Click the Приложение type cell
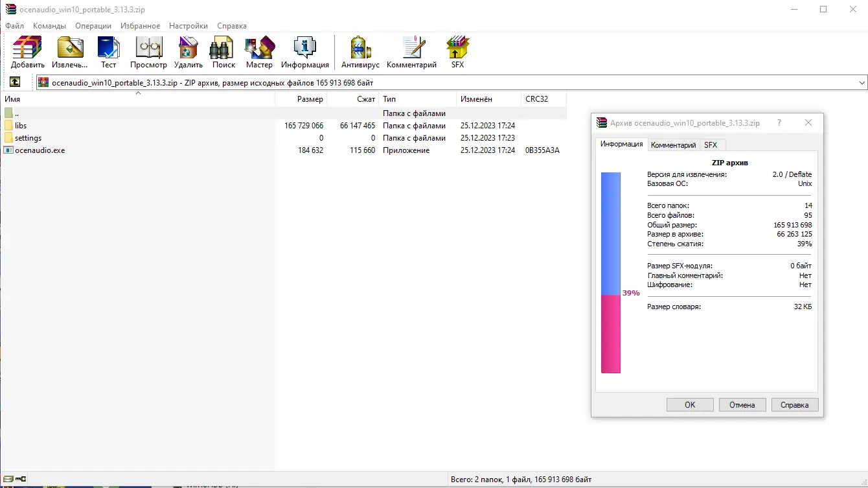The image size is (868, 488). pyautogui.click(x=406, y=150)
